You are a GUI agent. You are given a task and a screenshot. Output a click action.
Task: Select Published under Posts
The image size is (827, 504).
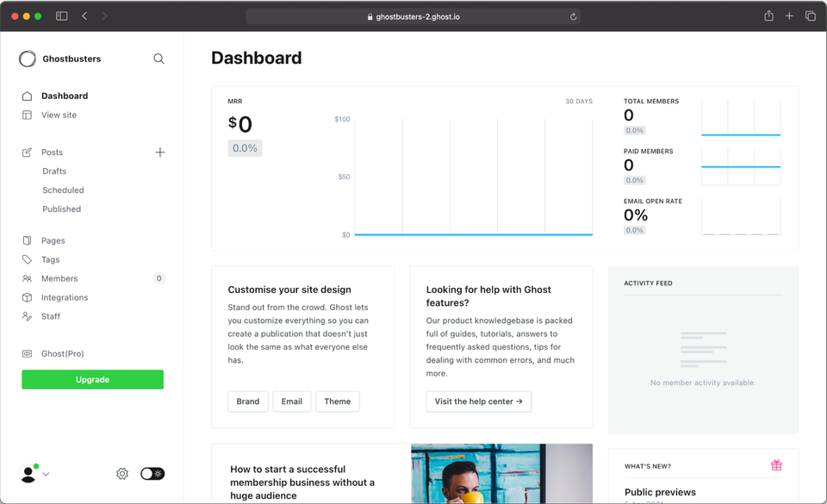click(x=62, y=209)
